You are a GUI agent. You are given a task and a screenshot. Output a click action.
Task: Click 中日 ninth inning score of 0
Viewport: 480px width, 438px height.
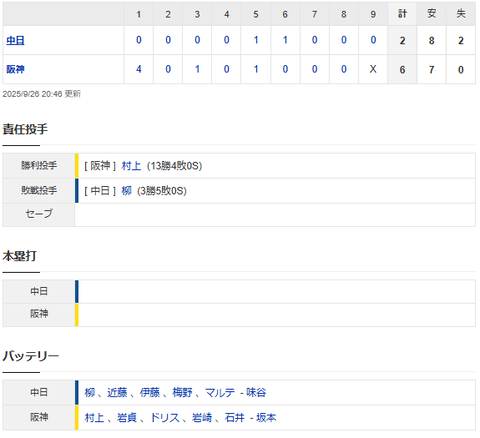tap(373, 40)
